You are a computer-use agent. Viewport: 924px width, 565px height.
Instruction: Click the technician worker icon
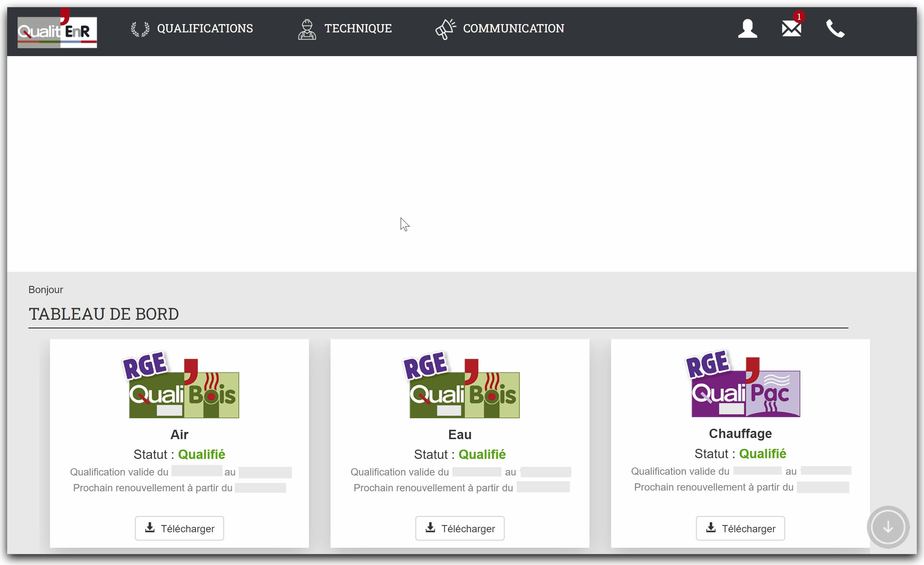[307, 29]
